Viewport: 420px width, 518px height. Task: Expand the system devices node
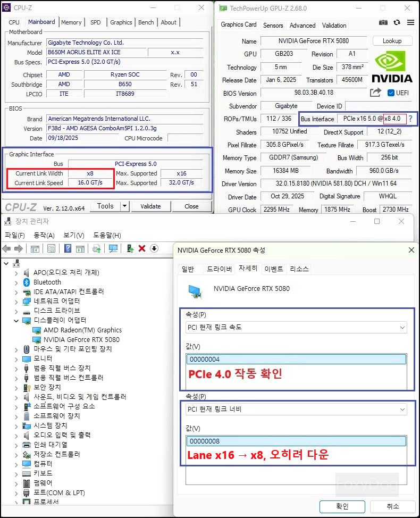point(16,426)
